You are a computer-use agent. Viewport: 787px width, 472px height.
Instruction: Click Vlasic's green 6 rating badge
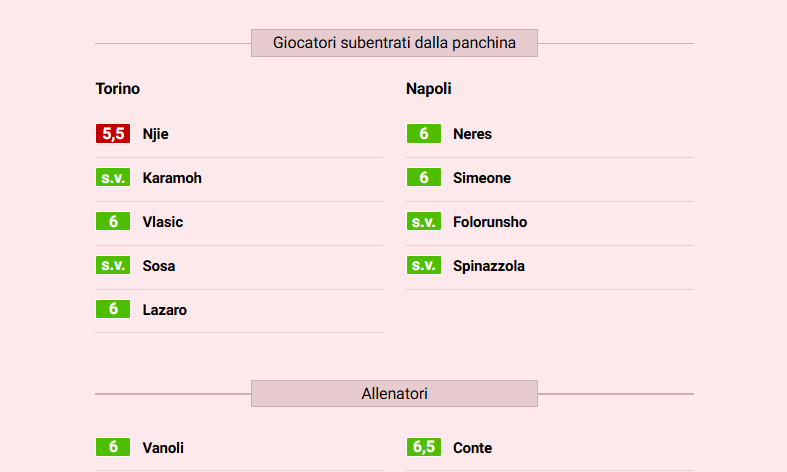(113, 222)
